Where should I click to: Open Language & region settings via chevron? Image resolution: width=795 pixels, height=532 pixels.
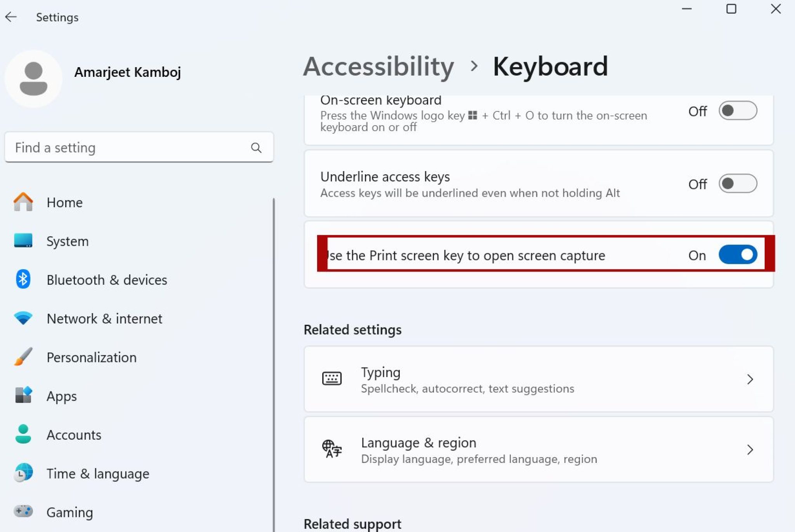click(750, 450)
